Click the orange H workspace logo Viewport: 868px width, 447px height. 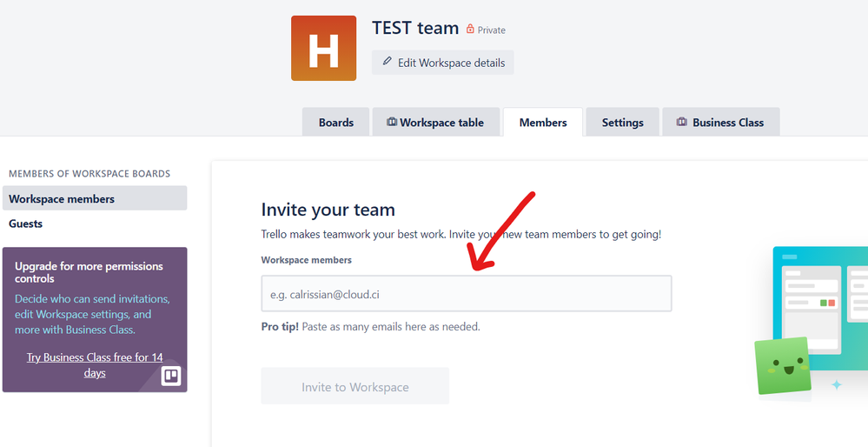tap(323, 48)
